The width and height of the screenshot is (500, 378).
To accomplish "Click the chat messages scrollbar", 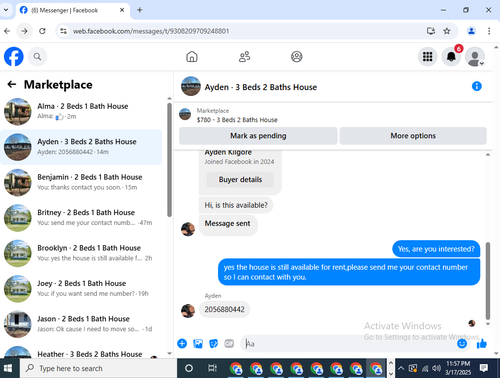I will pos(488,281).
